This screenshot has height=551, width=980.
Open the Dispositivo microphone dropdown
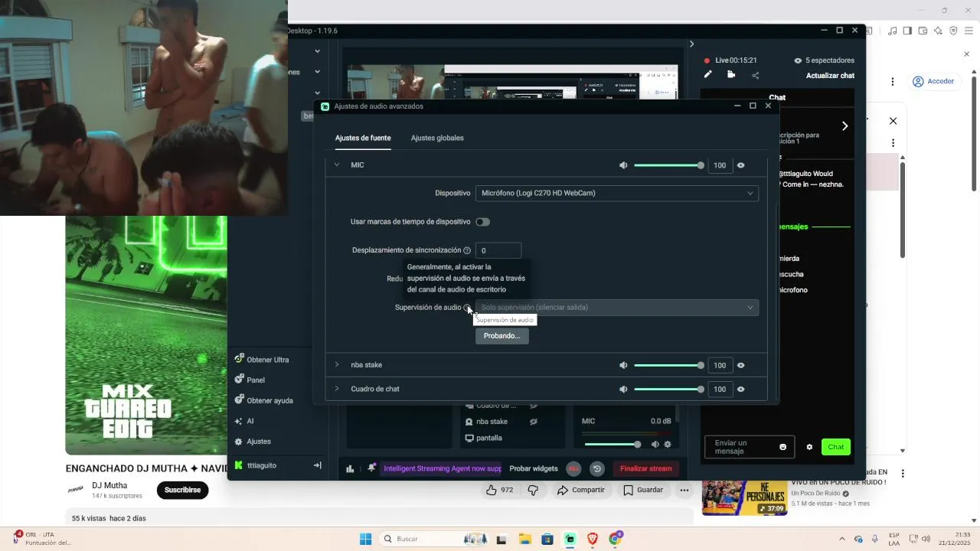click(617, 194)
